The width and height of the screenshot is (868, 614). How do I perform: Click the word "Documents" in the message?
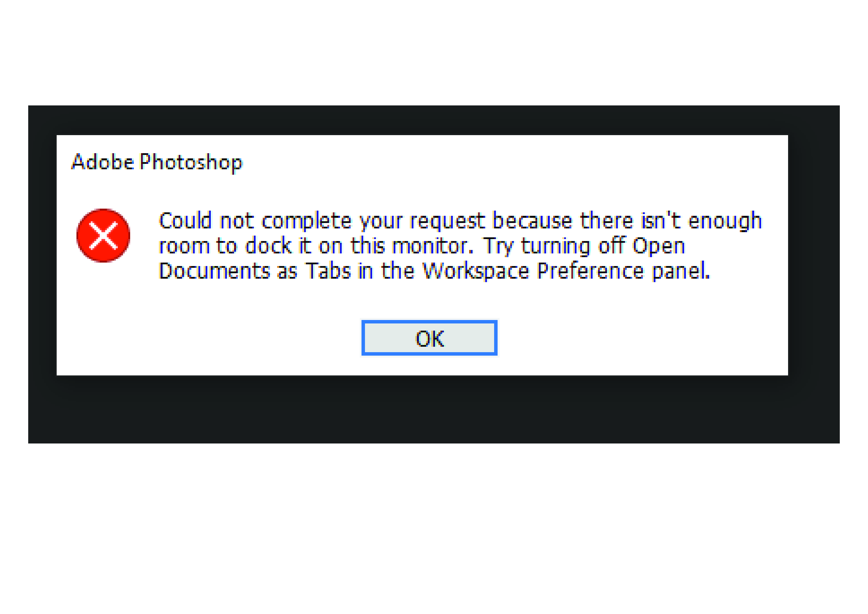[214, 271]
